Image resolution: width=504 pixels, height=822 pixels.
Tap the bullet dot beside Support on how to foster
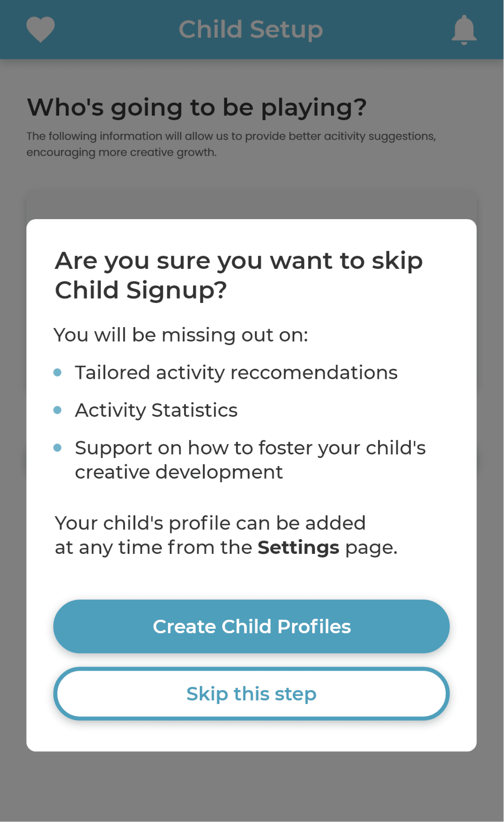pos(57,448)
